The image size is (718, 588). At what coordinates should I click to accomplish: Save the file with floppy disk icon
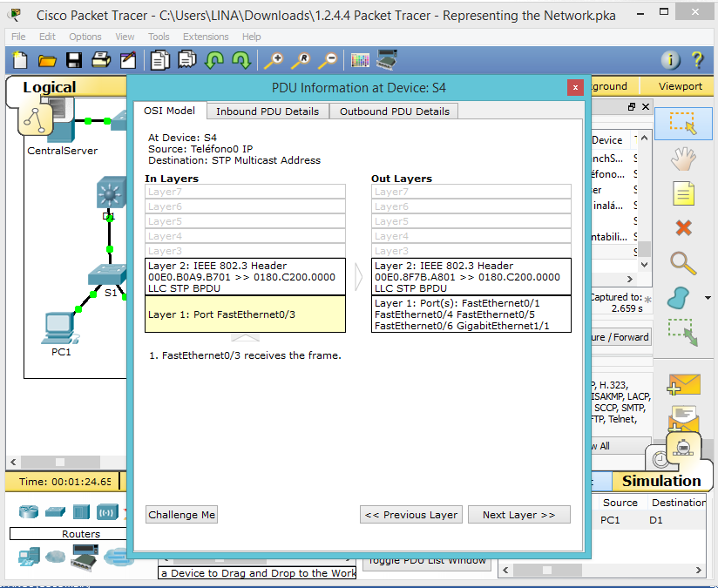pyautogui.click(x=74, y=60)
